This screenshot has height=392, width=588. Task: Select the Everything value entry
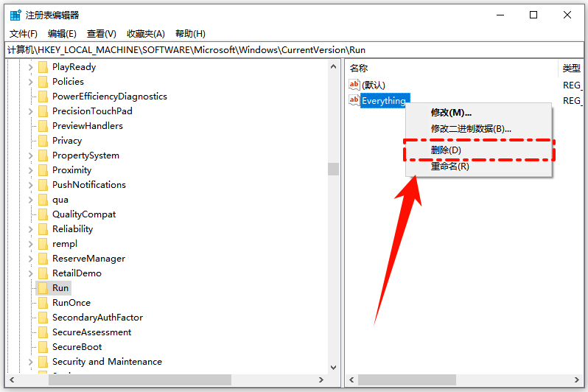click(384, 100)
